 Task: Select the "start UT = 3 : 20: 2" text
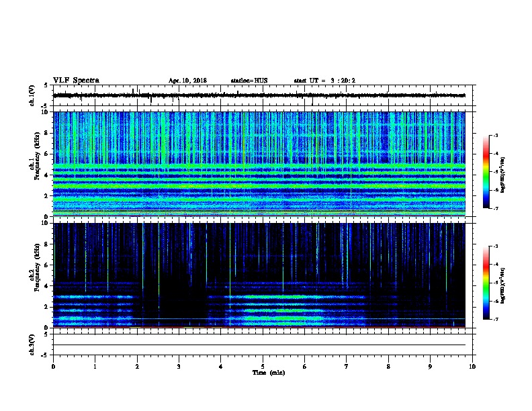pos(324,81)
